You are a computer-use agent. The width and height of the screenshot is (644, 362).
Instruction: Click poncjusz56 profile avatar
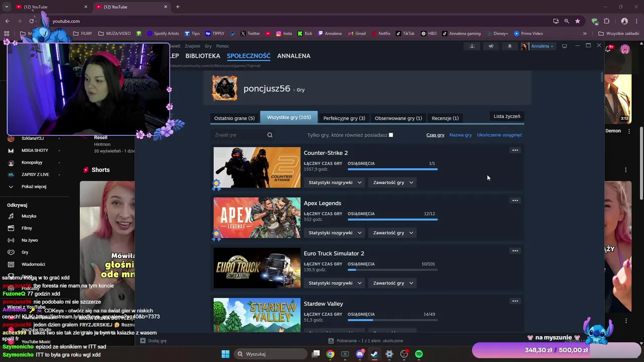[x=224, y=88]
